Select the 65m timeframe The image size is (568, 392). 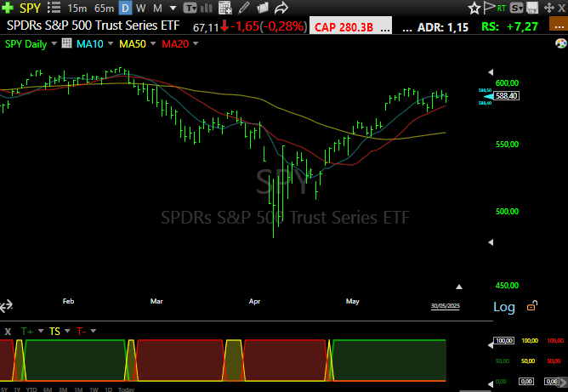pyautogui.click(x=104, y=8)
